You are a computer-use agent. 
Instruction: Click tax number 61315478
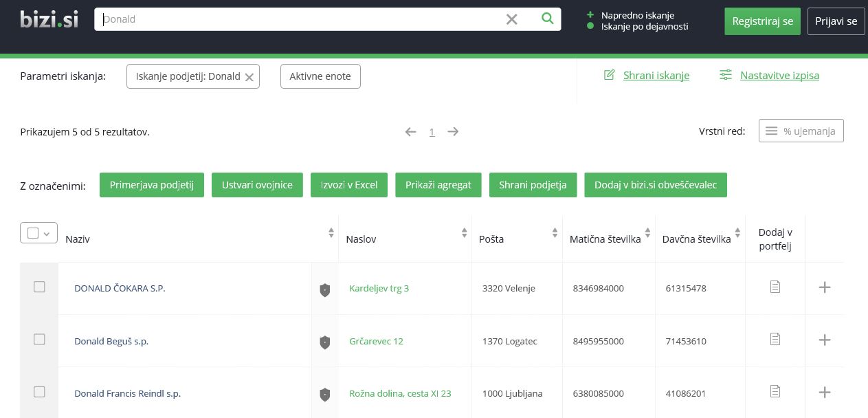point(686,288)
